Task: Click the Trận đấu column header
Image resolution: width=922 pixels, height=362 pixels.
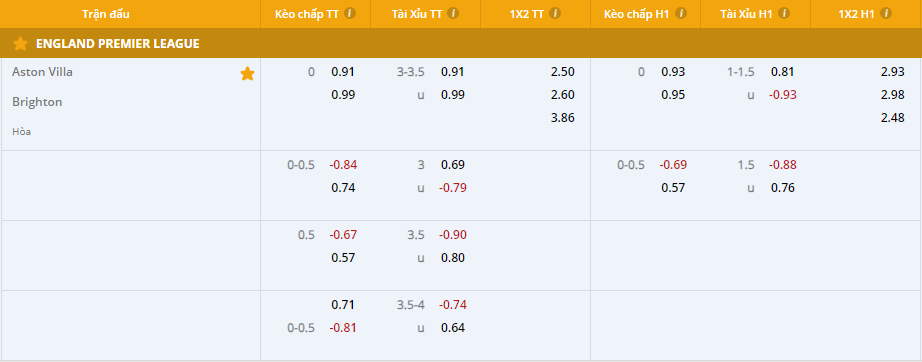Action: point(106,14)
